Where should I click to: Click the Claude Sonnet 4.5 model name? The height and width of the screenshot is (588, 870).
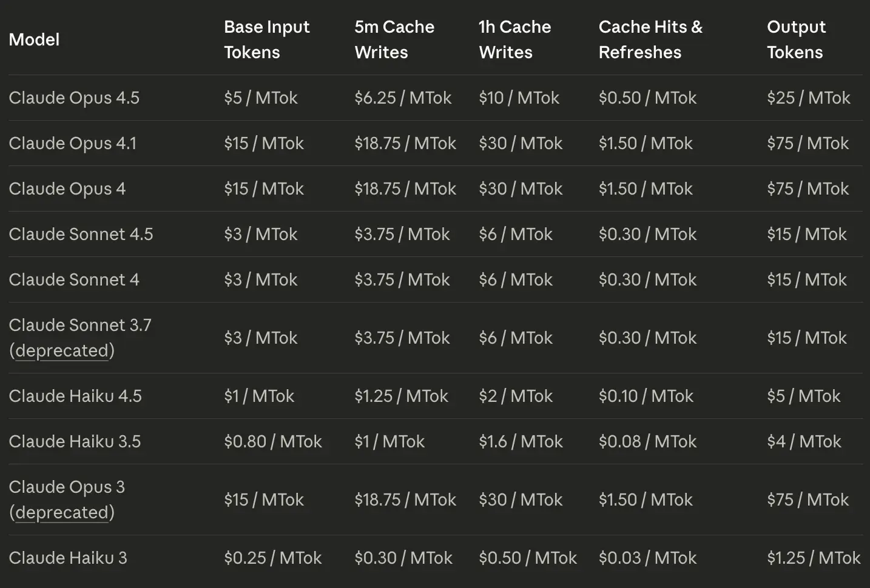[x=81, y=235]
